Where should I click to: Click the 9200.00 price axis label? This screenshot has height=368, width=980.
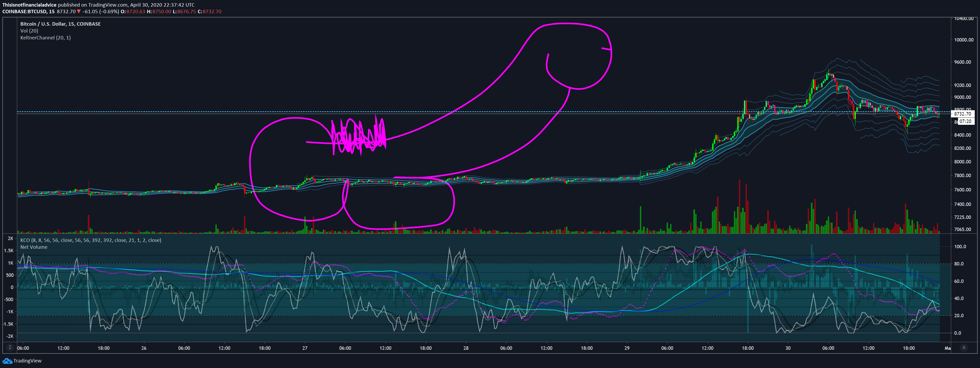tap(963, 86)
